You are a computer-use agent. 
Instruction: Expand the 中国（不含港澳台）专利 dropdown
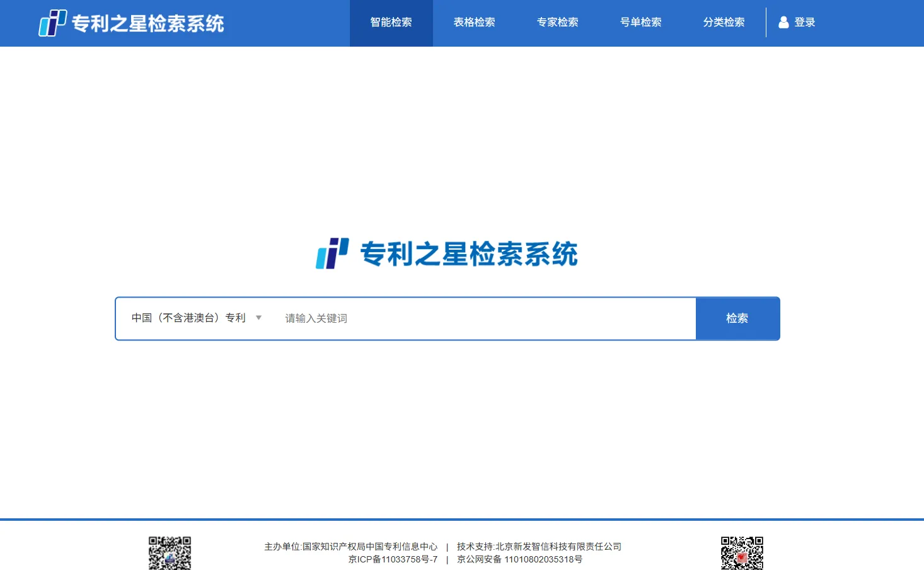[197, 318]
